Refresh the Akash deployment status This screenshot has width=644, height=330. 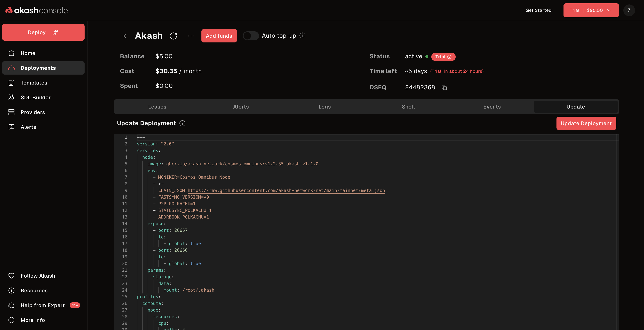[174, 36]
